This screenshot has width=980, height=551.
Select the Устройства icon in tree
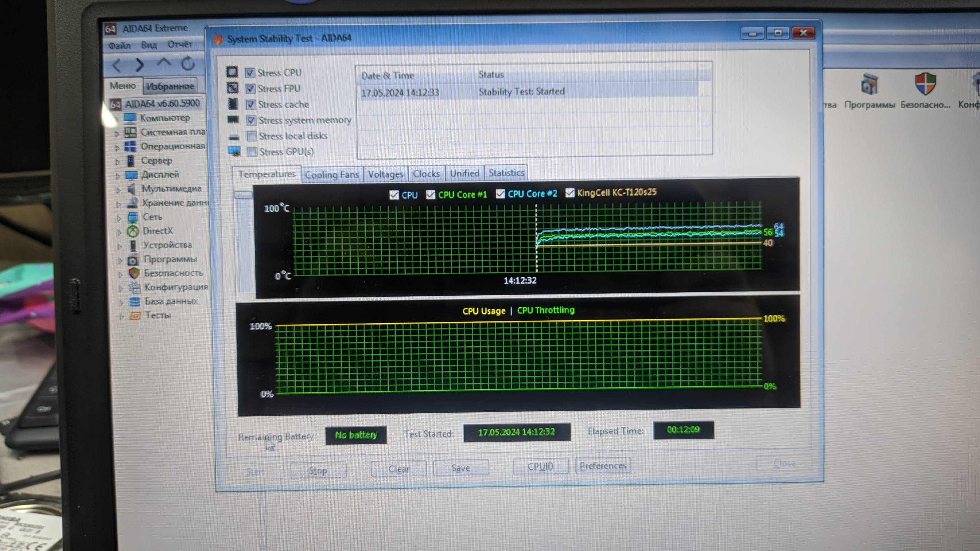(133, 245)
